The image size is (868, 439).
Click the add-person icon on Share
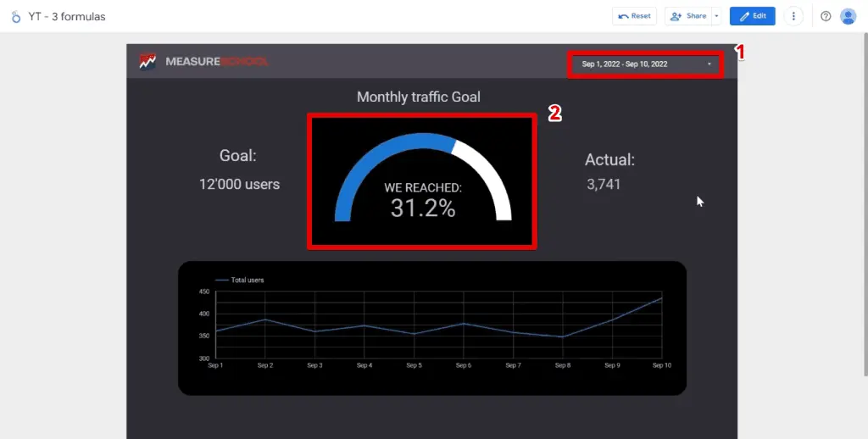click(x=676, y=16)
